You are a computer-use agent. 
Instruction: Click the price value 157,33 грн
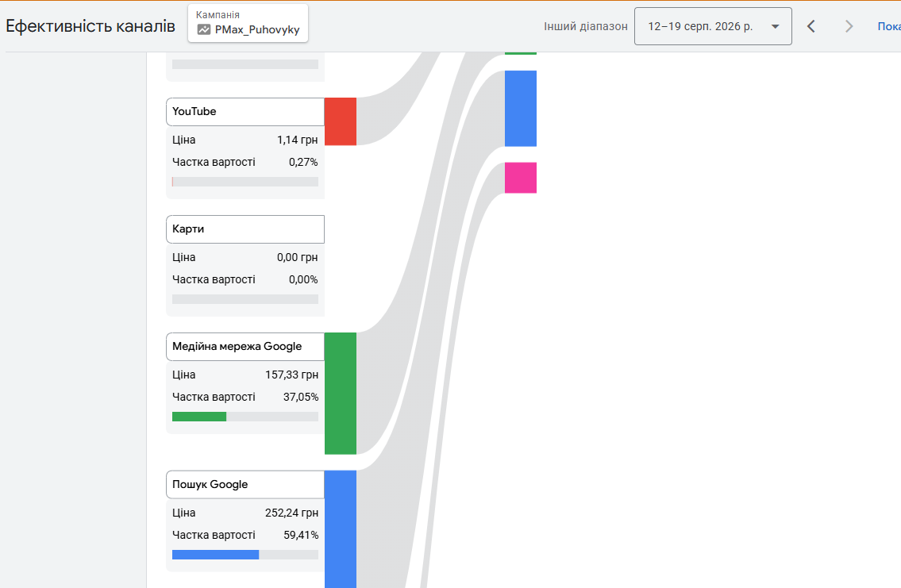tap(291, 375)
